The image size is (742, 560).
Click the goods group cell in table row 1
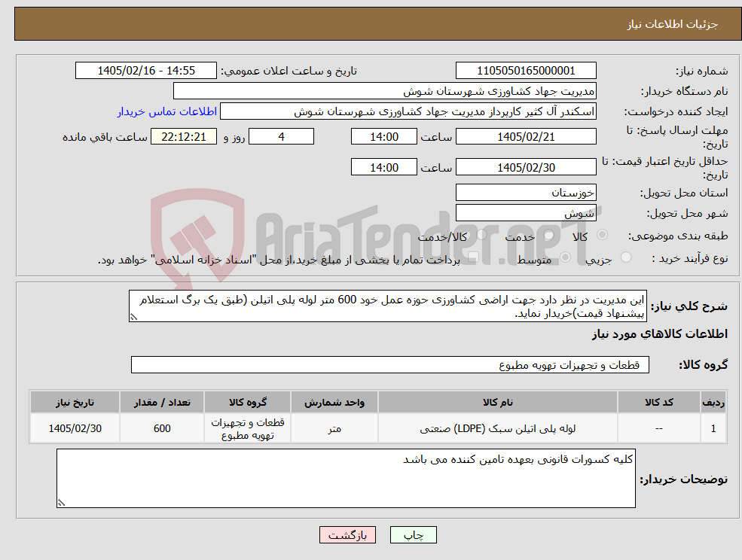[248, 428]
